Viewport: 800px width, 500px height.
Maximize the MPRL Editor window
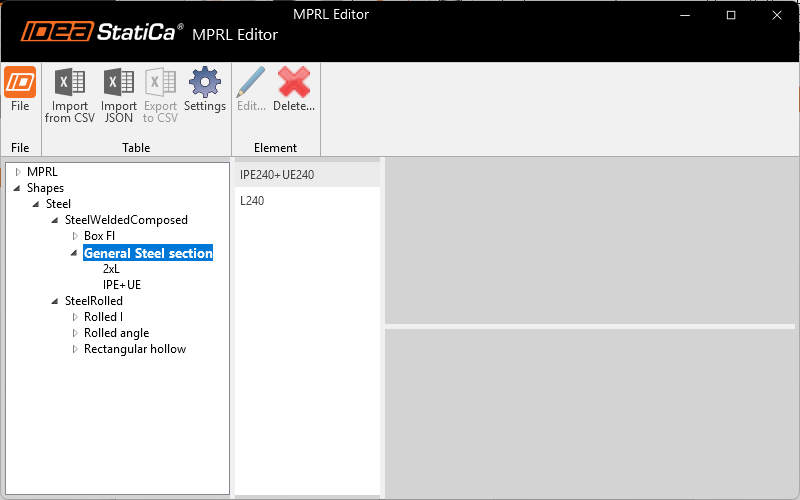(x=731, y=15)
